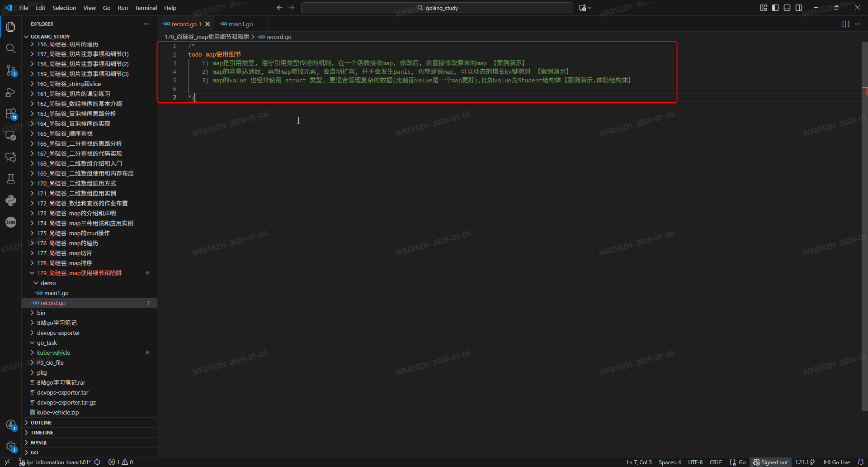Open the Accounts menu
Screen dimensions: 868x467
(11, 425)
